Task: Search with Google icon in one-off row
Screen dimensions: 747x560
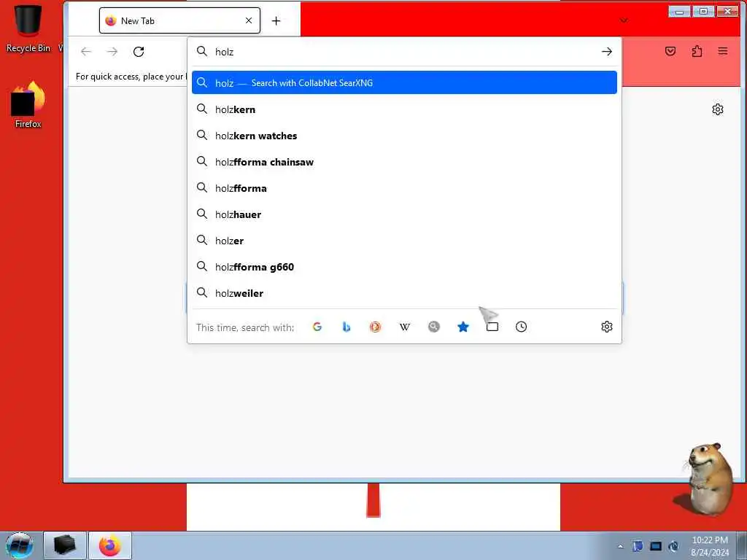Action: coord(317,327)
